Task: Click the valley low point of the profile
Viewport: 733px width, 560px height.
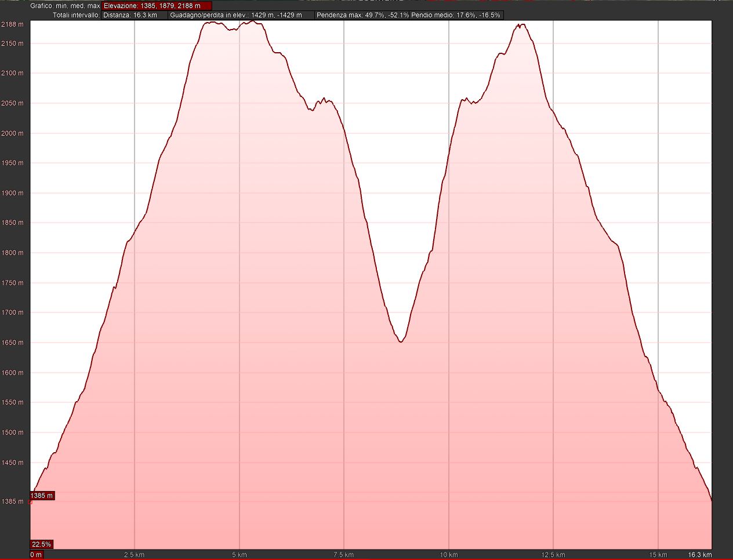Action: click(400, 342)
